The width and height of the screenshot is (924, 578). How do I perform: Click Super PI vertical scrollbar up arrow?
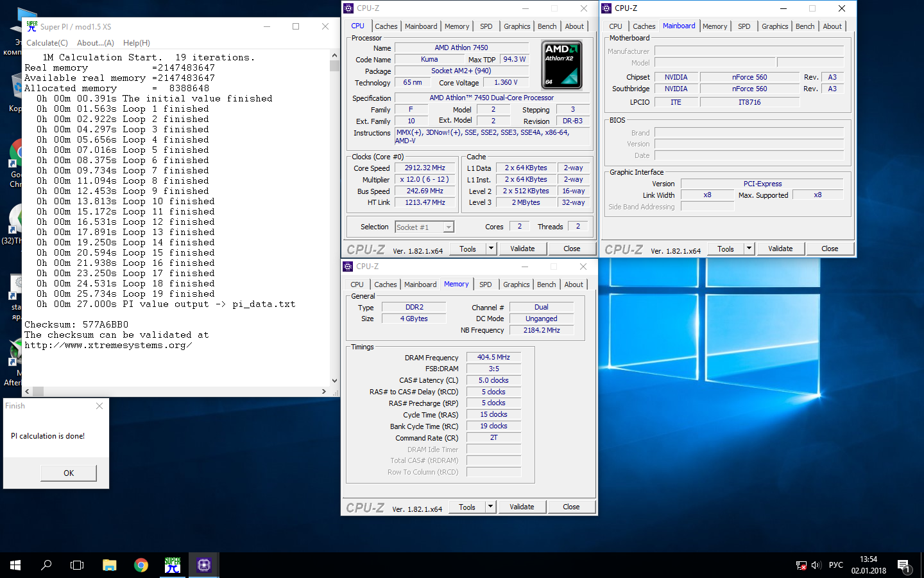[x=334, y=56]
